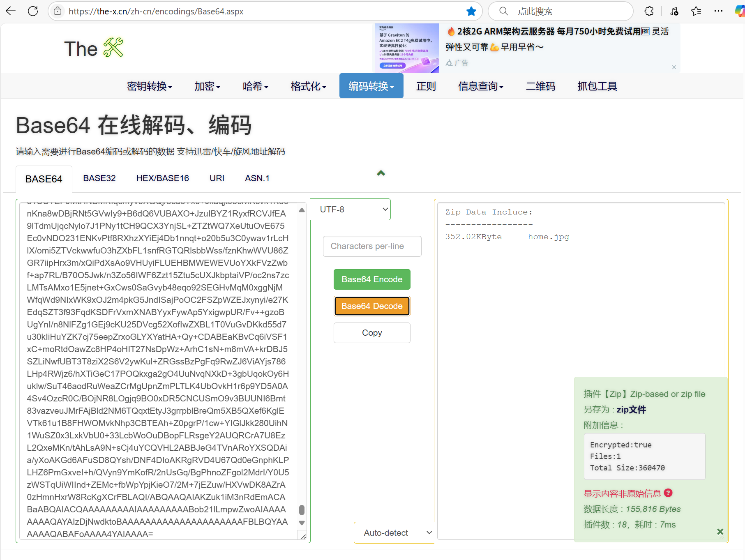
Task: Click the green collapse chevron above panels
Action: [x=381, y=173]
